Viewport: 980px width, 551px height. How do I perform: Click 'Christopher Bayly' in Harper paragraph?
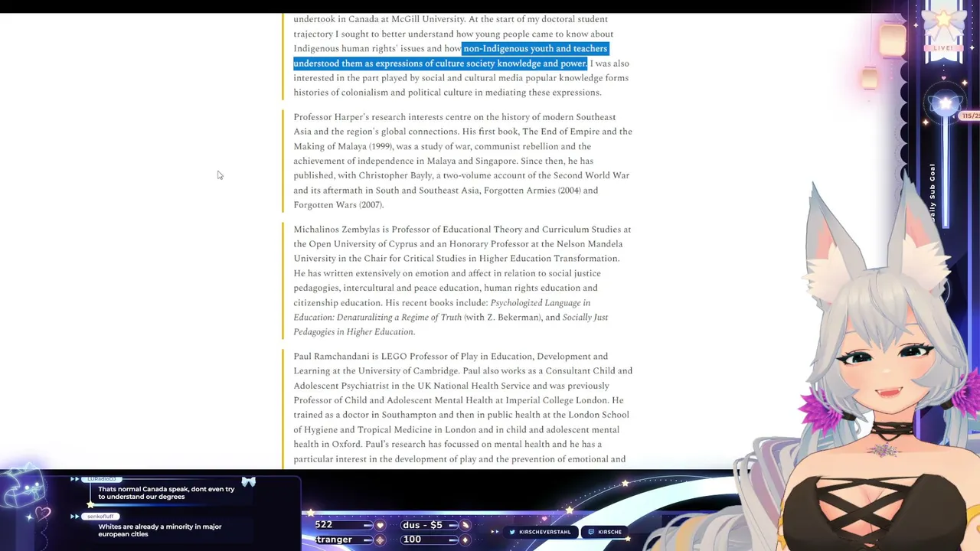coord(397,175)
